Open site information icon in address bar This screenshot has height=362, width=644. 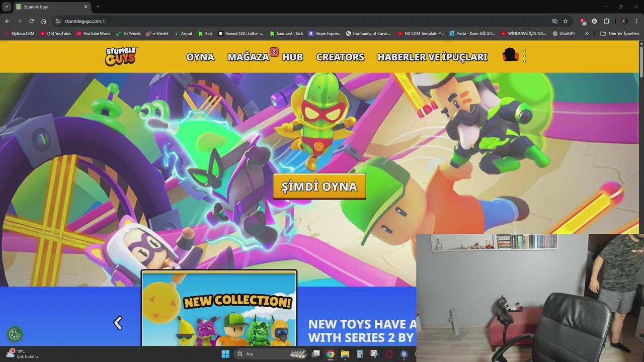(58, 21)
